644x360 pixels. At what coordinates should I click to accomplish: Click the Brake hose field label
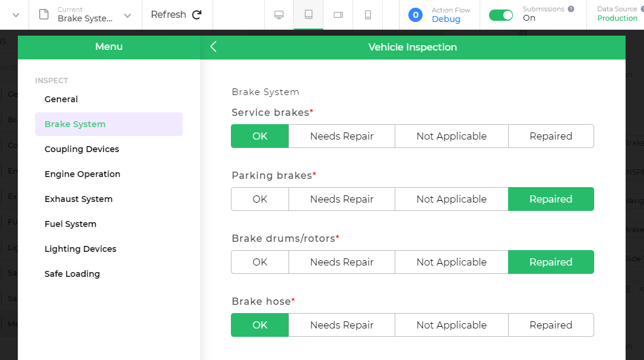pyautogui.click(x=261, y=301)
